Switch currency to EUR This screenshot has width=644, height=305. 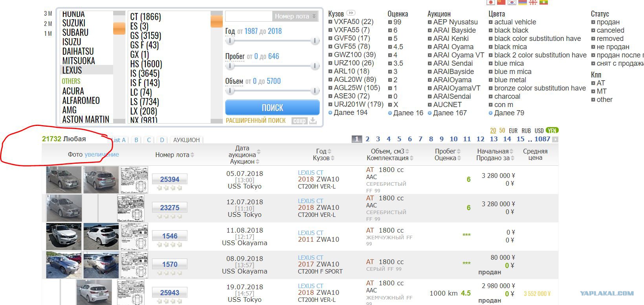[513, 131]
